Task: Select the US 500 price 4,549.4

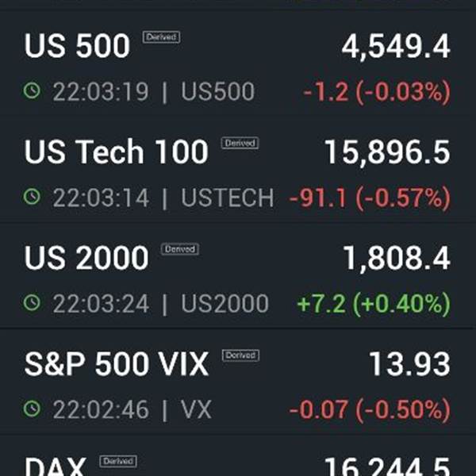Action: click(x=396, y=47)
